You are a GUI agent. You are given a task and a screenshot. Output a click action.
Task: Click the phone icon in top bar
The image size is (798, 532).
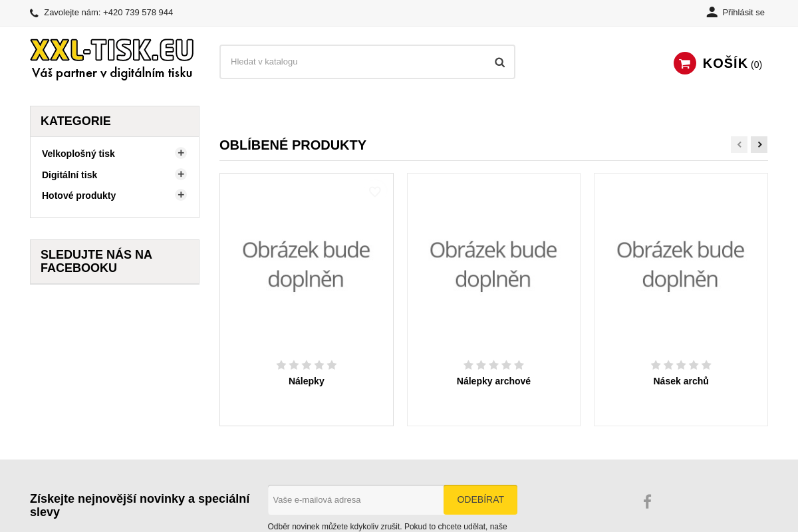click(x=34, y=13)
